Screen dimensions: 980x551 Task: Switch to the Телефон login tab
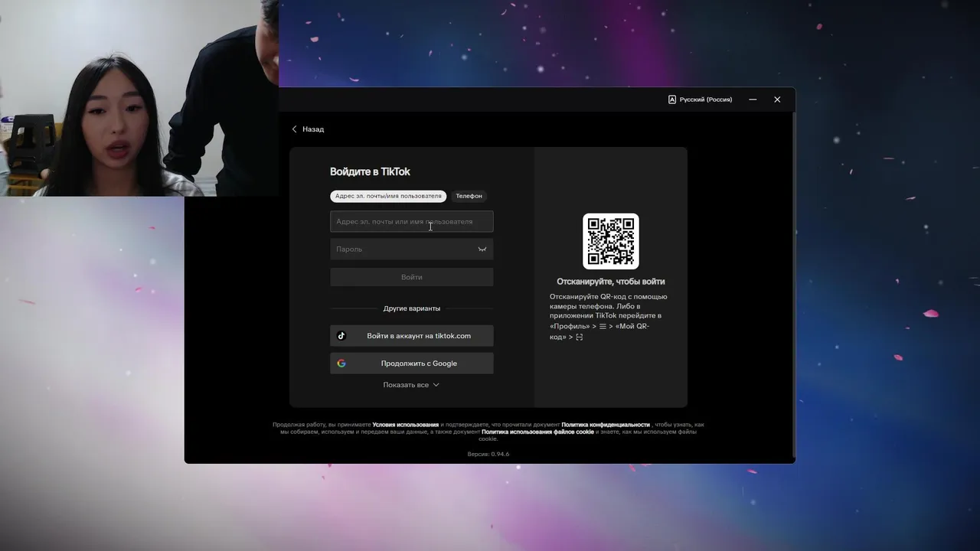point(469,196)
